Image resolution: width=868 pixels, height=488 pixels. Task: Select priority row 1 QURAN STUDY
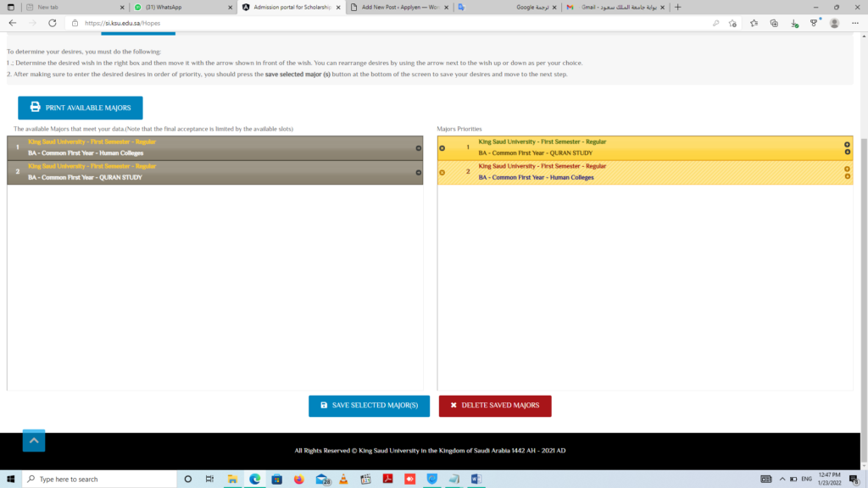point(645,147)
